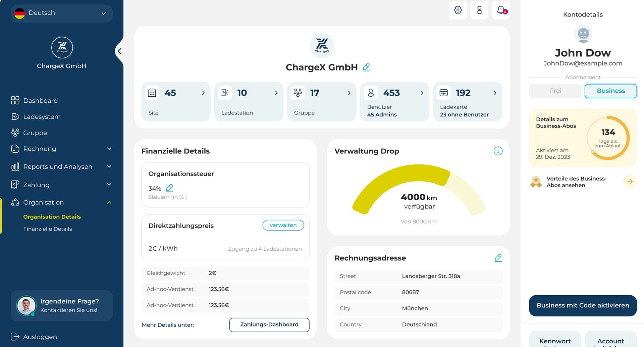The image size is (644, 347).
Task: Show info for Verwaltung Drop
Action: [498, 151]
